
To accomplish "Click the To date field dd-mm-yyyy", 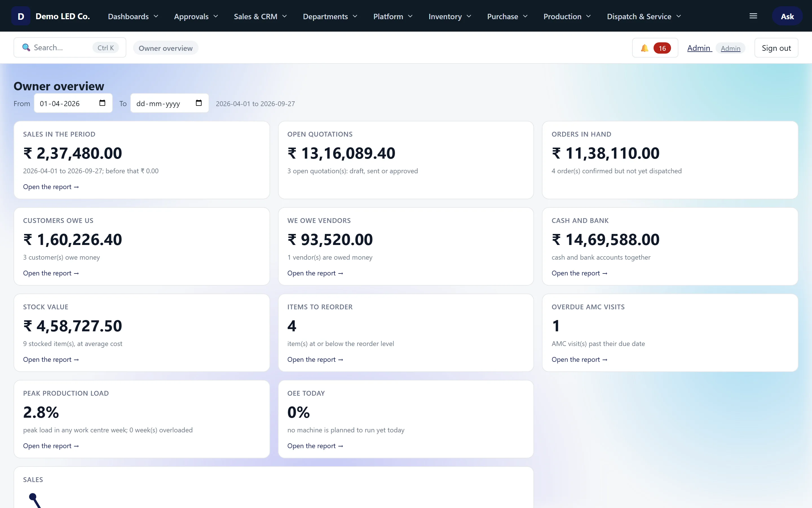I will coord(169,103).
